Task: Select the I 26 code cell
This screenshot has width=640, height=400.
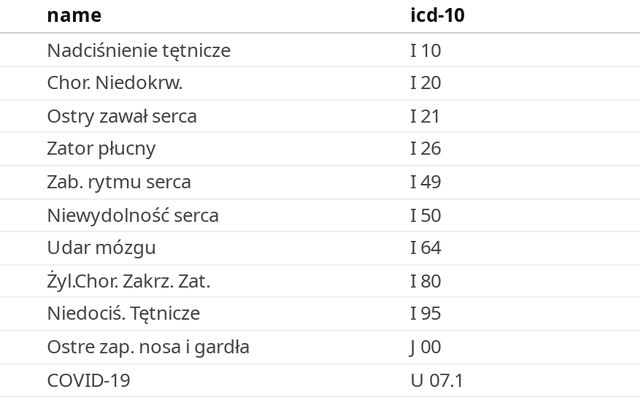Action: (425, 149)
